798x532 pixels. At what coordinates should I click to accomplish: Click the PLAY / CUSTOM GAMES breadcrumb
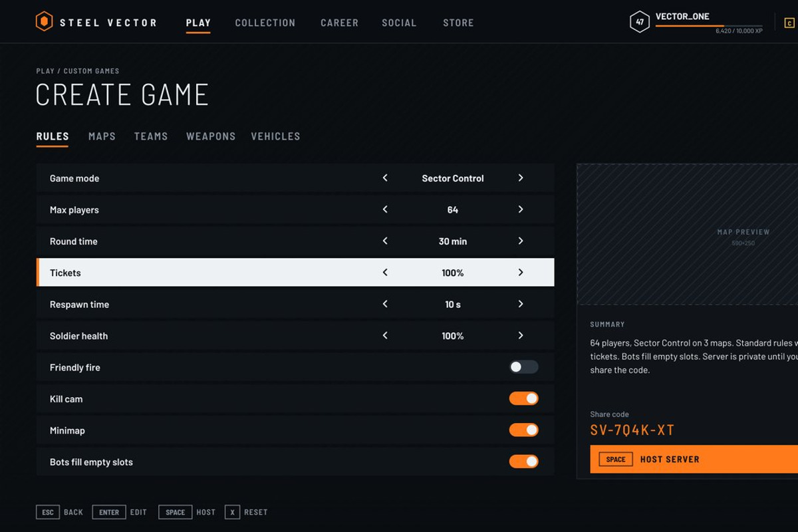pos(78,71)
